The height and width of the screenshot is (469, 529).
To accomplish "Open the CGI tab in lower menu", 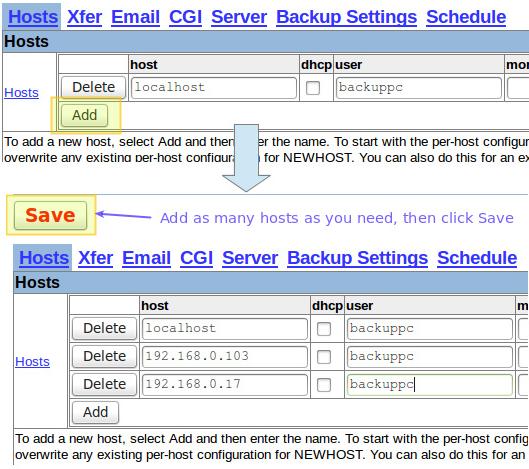I will 196,258.
